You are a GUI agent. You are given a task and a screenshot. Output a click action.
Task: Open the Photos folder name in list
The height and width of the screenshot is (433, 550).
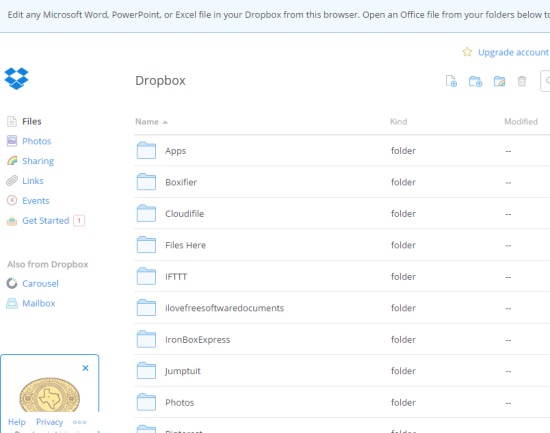(x=180, y=402)
